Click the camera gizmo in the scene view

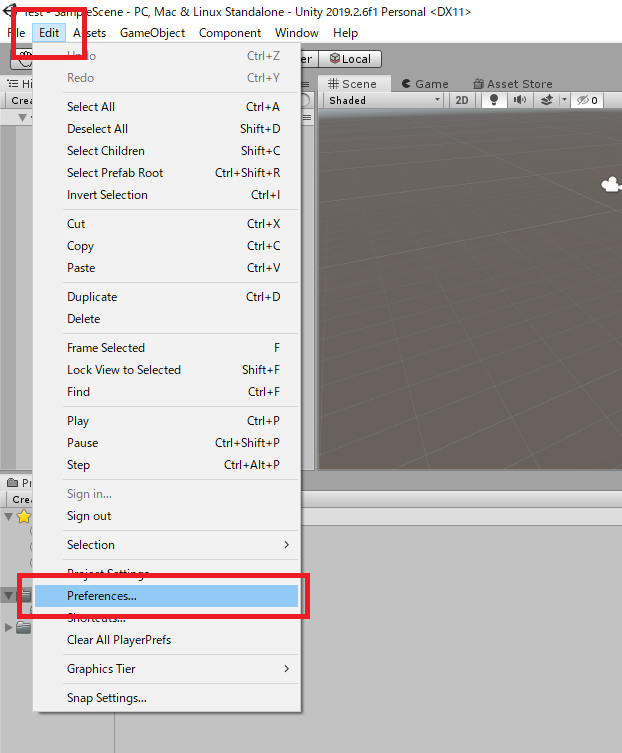610,184
